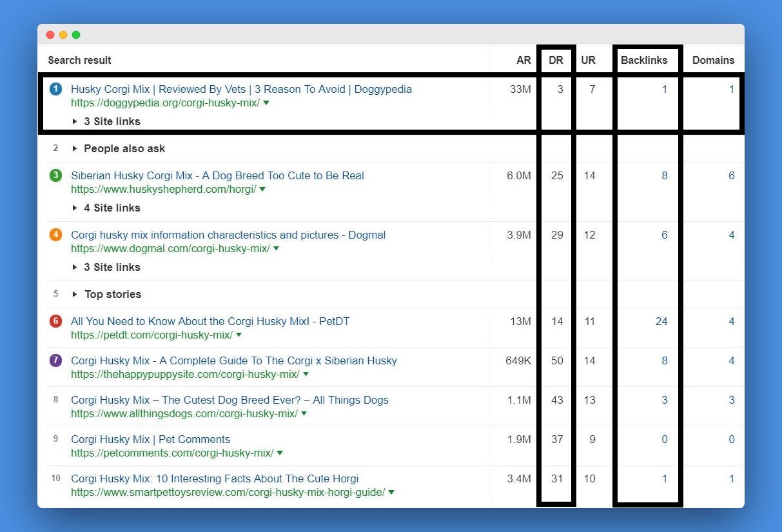Click the orange position 4 badge
The height and width of the screenshot is (532, 782).
click(55, 235)
